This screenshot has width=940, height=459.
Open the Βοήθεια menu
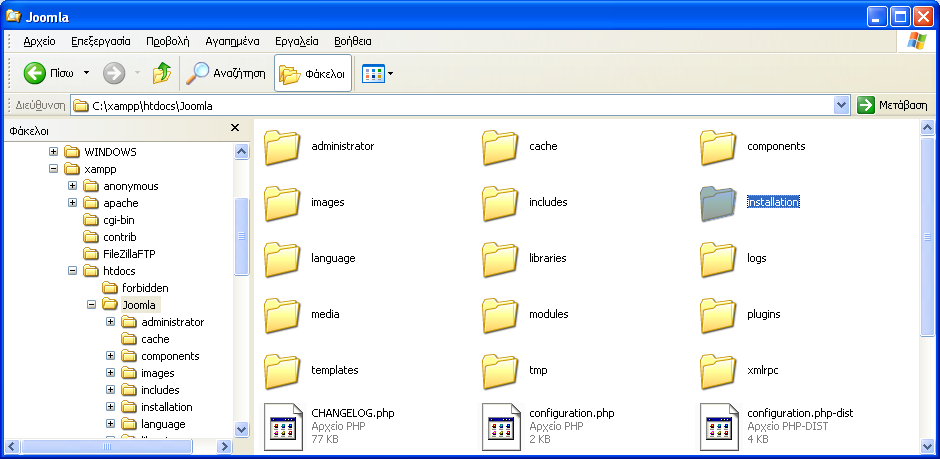pyautogui.click(x=353, y=41)
